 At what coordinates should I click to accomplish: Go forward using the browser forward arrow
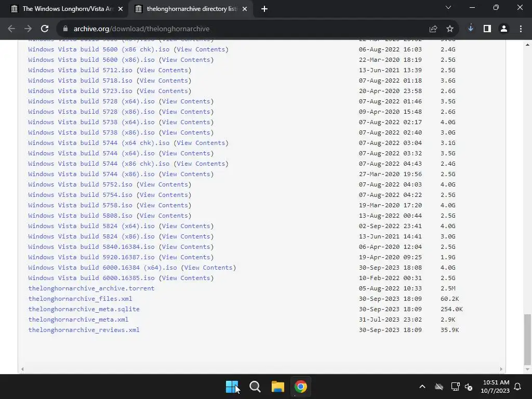(28, 29)
